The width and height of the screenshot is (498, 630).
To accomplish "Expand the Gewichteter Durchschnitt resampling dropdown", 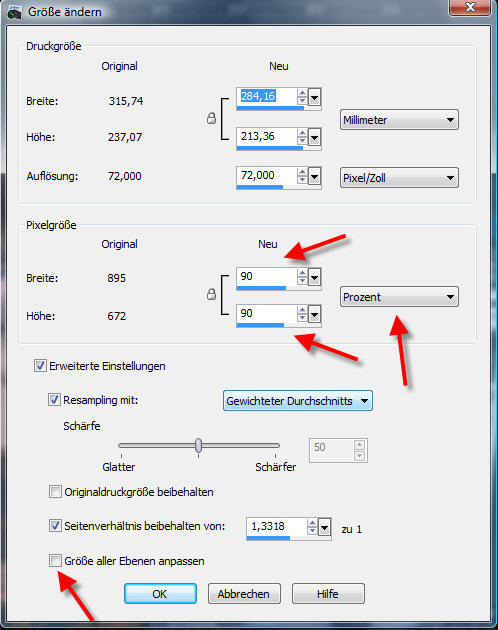I will 298,401.
